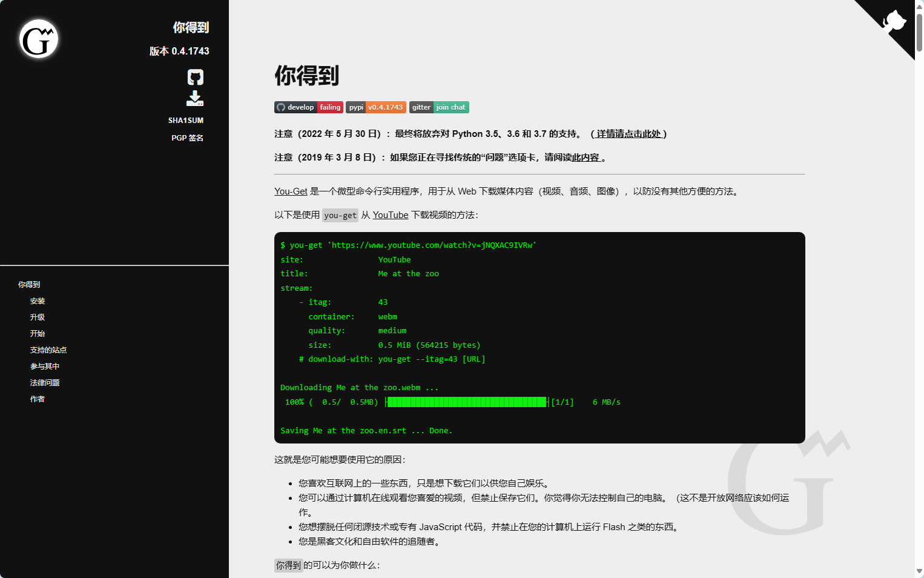Click the develop failing build badge
The image size is (924, 578).
click(309, 107)
